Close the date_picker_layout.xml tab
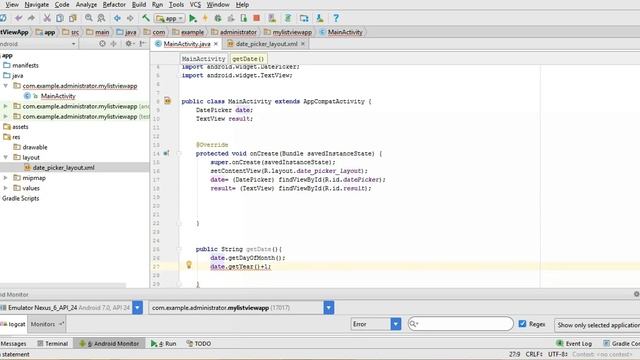The image size is (640, 360). click(x=303, y=44)
